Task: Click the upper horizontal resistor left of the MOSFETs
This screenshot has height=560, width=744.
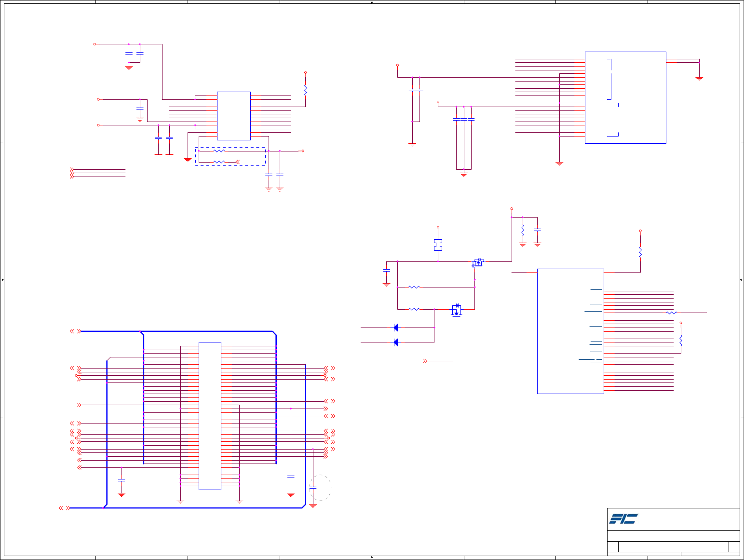Action: tap(414, 287)
